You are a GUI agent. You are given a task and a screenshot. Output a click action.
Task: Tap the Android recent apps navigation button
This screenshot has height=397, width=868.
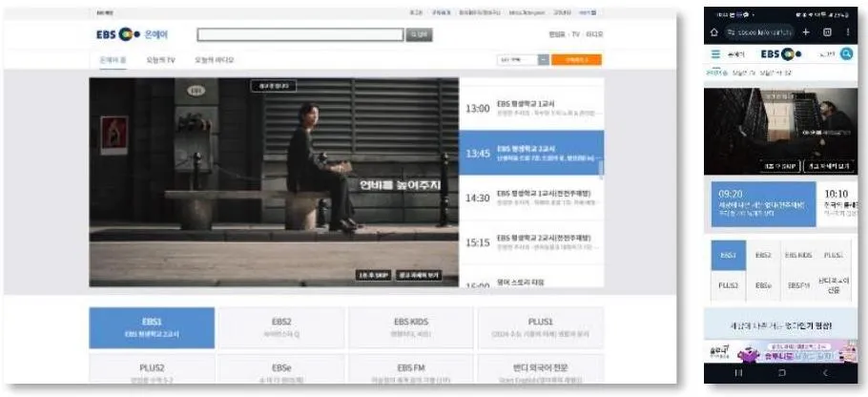tap(738, 373)
